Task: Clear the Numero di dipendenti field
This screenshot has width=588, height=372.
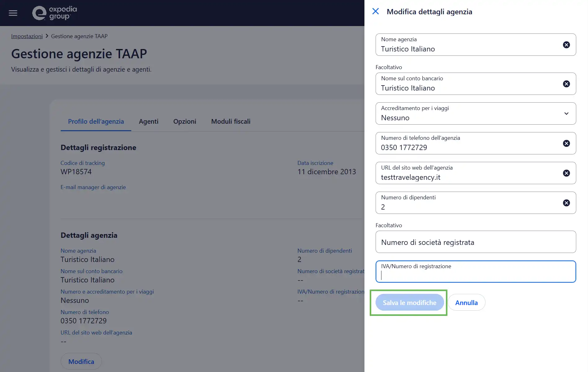Action: click(566, 203)
